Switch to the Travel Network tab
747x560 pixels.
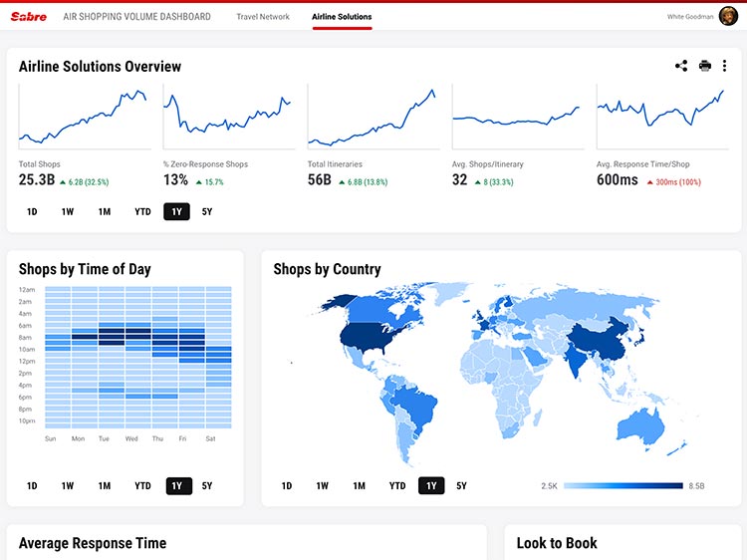coord(263,17)
